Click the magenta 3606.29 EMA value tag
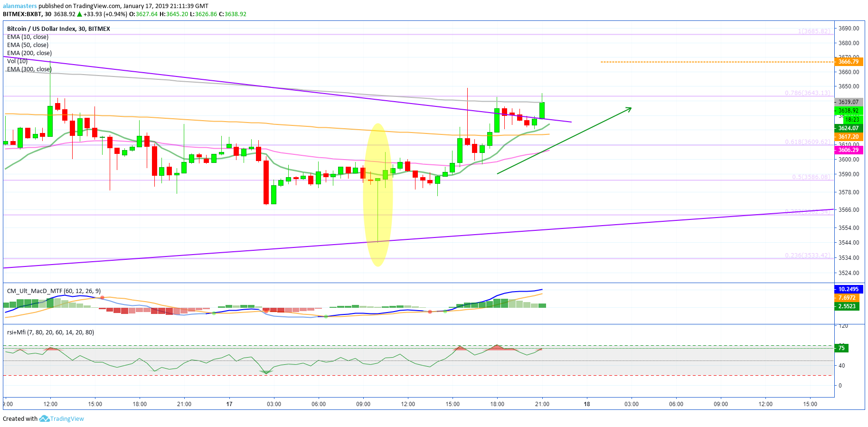The height and width of the screenshot is (427, 868). pos(849,150)
